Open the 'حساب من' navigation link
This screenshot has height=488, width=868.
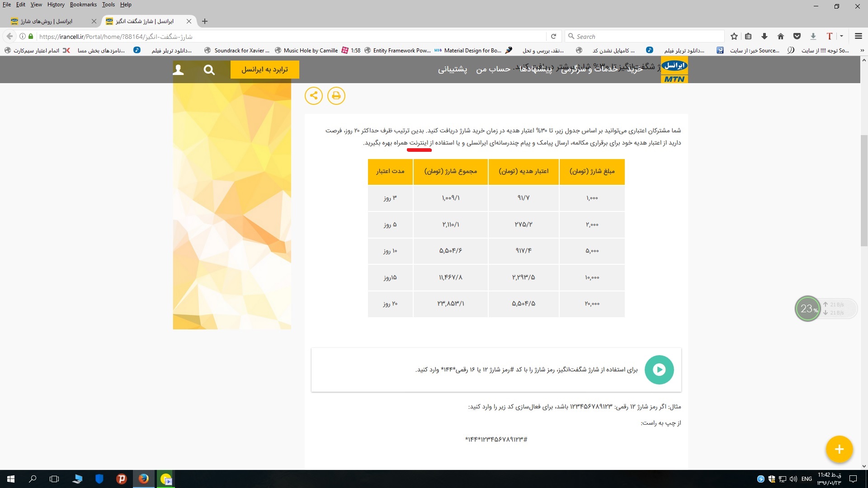493,69
